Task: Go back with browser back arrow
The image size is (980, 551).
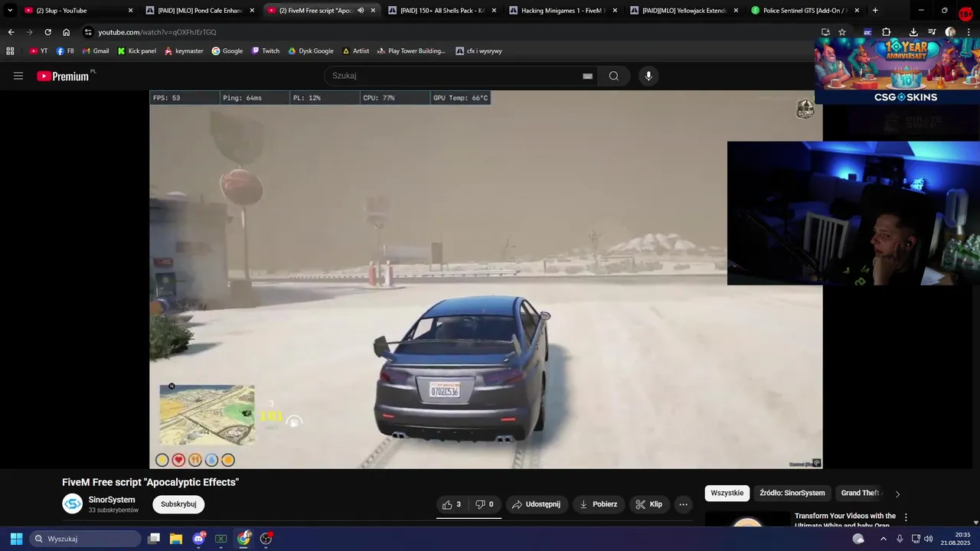Action: click(x=11, y=32)
